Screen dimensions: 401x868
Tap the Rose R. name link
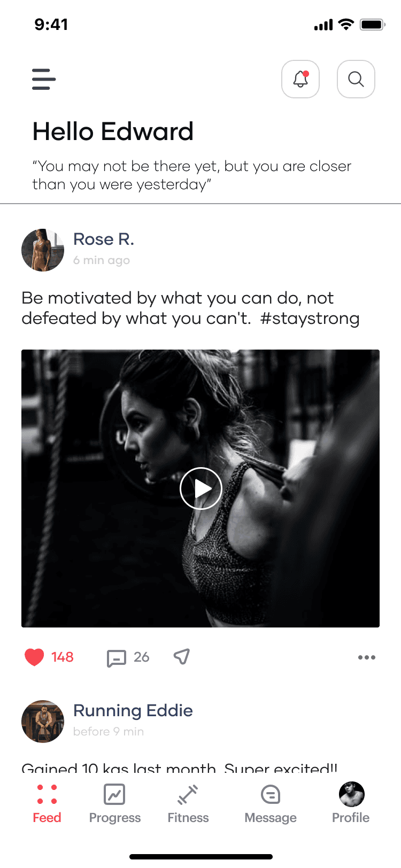pyautogui.click(x=104, y=239)
